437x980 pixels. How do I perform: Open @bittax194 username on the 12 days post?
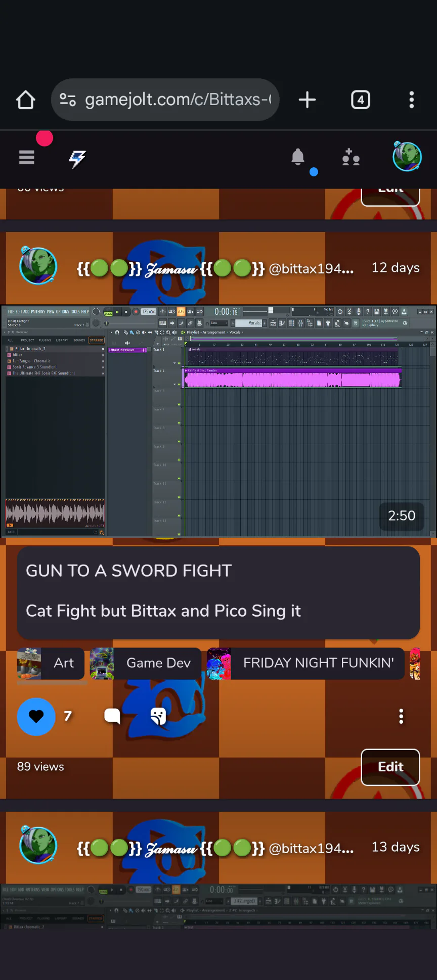(x=311, y=268)
